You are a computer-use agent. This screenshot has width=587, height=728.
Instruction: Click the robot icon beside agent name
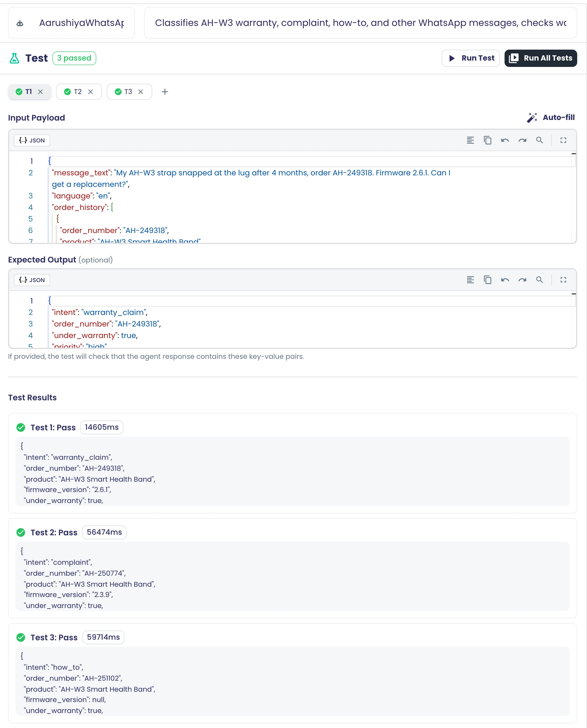tap(20, 23)
